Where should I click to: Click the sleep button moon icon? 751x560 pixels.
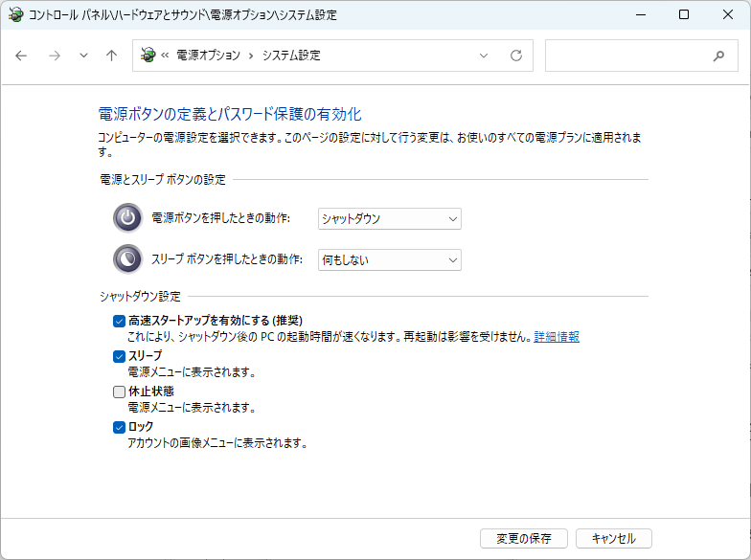(x=126, y=259)
